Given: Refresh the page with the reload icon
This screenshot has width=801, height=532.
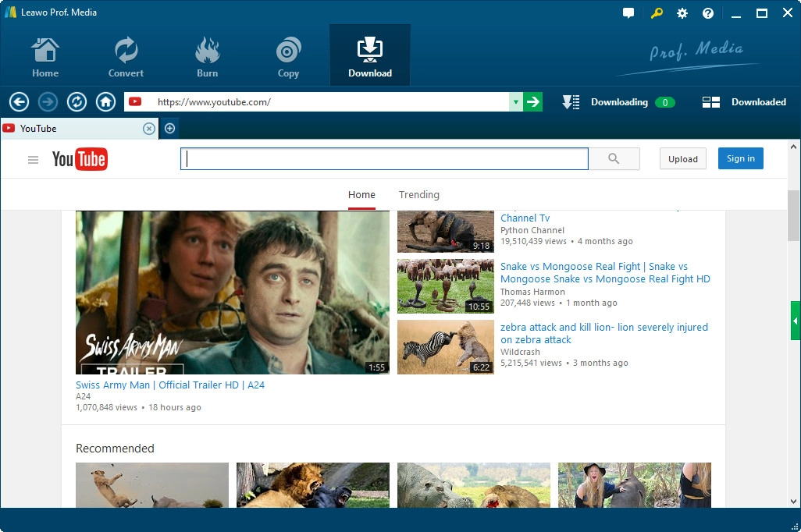Looking at the screenshot, I should [77, 102].
